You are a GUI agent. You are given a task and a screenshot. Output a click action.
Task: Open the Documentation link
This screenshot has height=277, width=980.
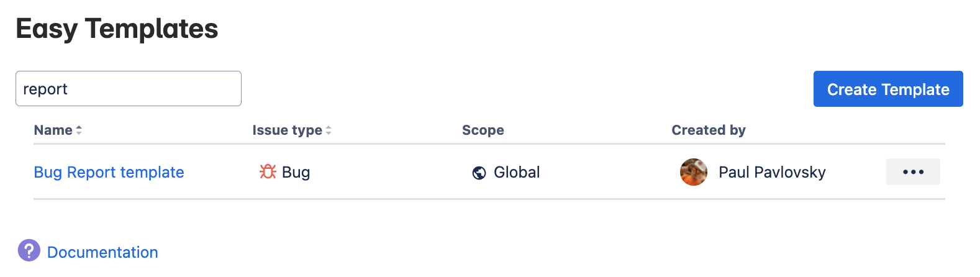click(x=102, y=252)
